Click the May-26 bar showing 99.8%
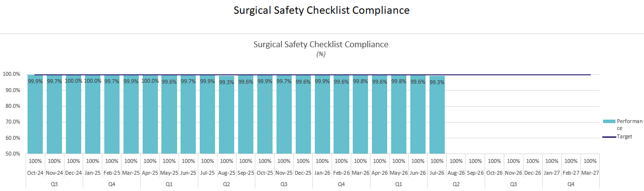The width and height of the screenshot is (644, 191). pyautogui.click(x=399, y=114)
